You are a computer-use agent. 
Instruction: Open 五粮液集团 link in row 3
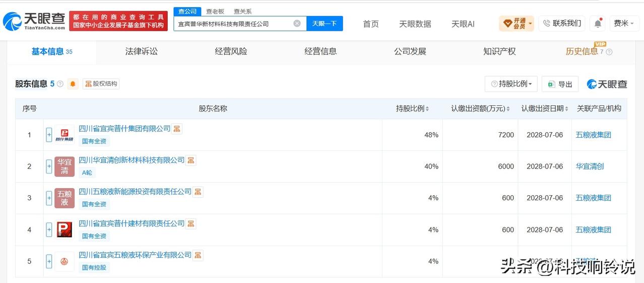593,198
